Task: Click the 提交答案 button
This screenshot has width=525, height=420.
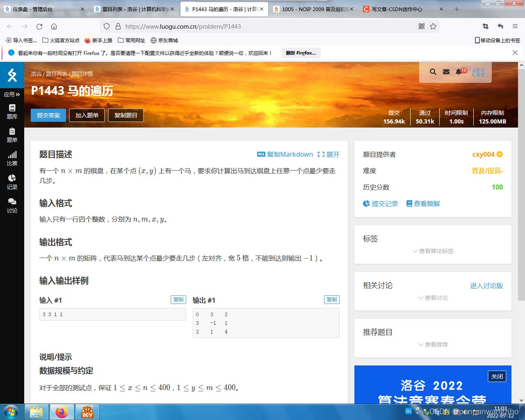Action: (x=48, y=115)
